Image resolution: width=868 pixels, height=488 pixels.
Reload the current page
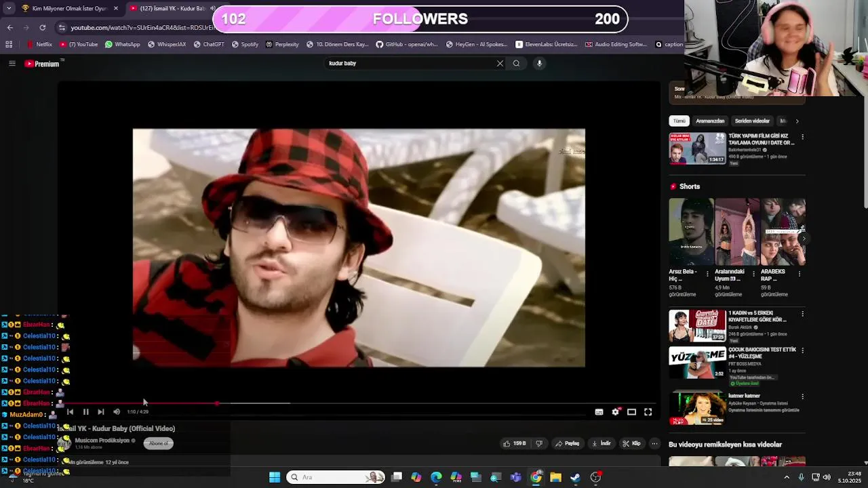42,27
